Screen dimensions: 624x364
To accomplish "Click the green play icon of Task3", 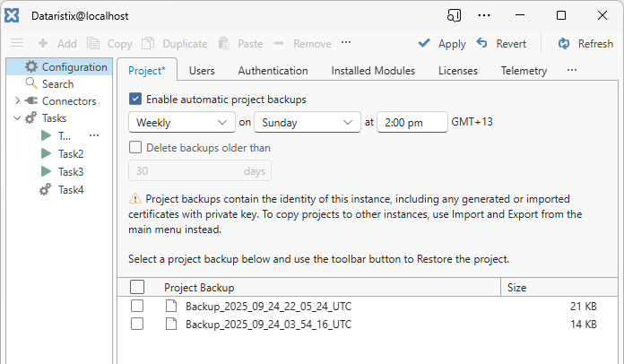I will [46, 171].
